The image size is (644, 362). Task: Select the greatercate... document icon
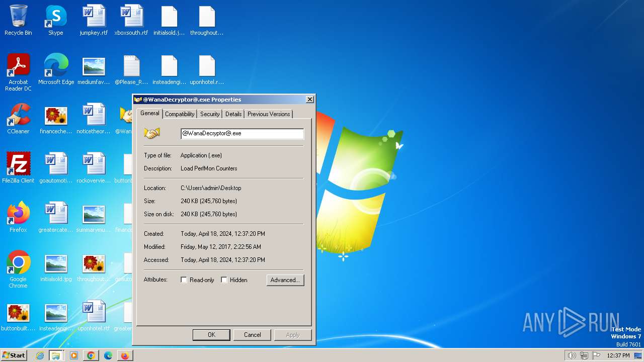pos(56,217)
